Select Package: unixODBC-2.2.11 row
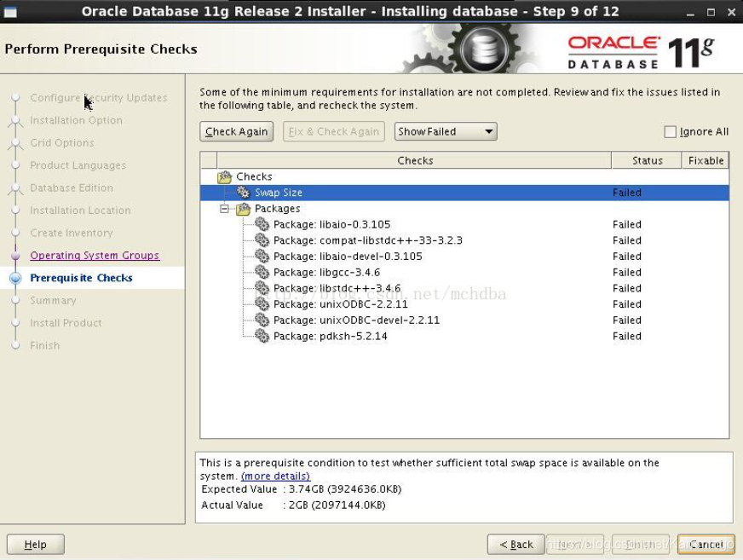Image resolution: width=743 pixels, height=560 pixels. coord(464,304)
